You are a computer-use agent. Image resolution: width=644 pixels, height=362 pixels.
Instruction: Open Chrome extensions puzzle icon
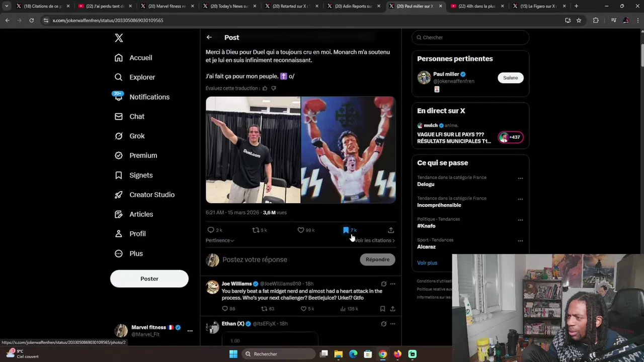pos(596,20)
